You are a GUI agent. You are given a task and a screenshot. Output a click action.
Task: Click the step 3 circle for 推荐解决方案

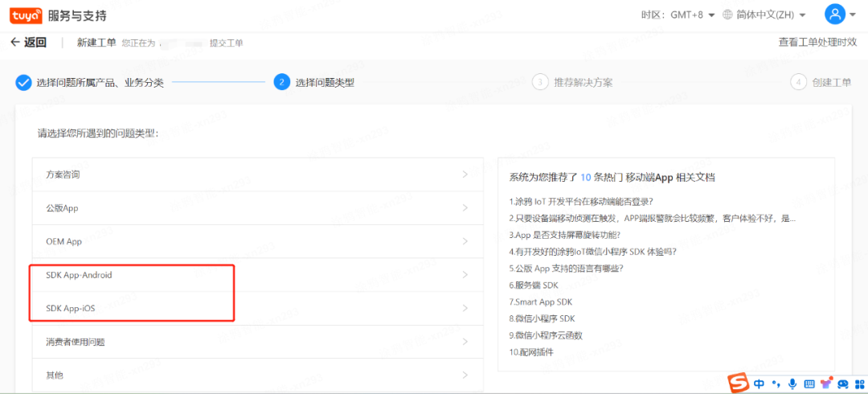[540, 83]
